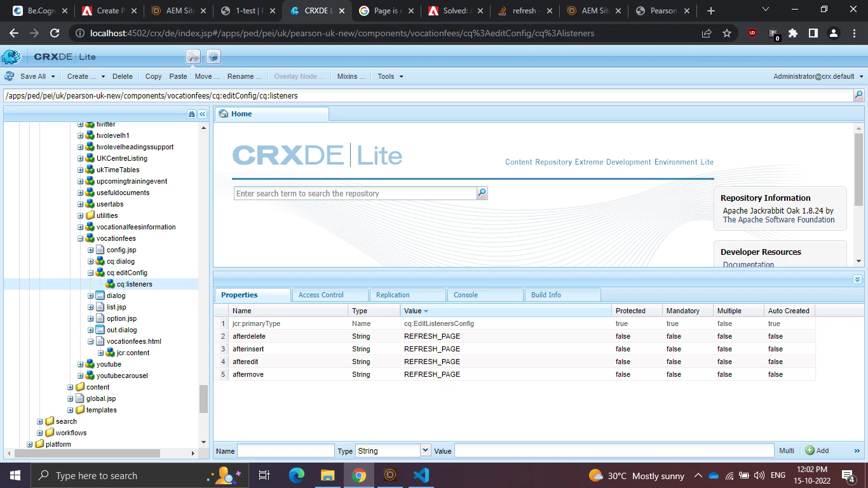Select the config.jsp file icon

[100, 250]
